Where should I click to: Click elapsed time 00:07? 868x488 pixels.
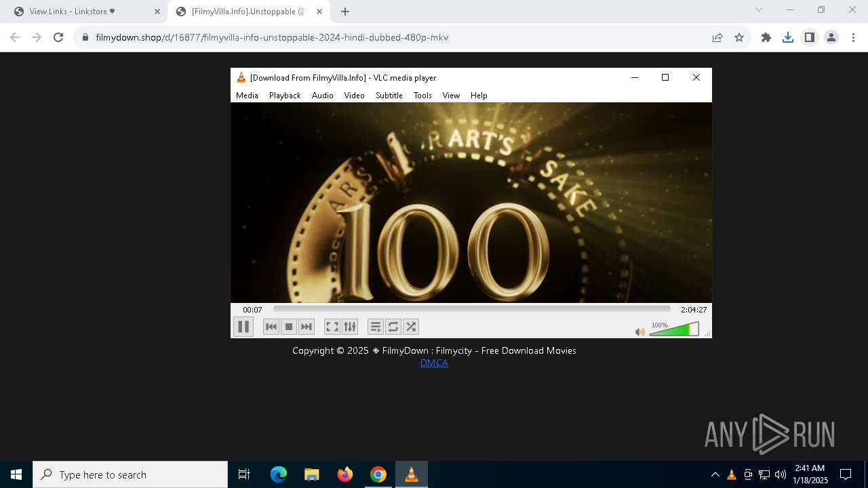252,310
